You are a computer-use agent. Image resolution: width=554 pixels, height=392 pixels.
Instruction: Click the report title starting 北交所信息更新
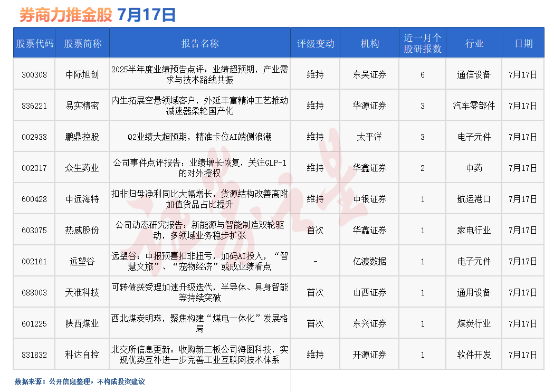(x=200, y=355)
